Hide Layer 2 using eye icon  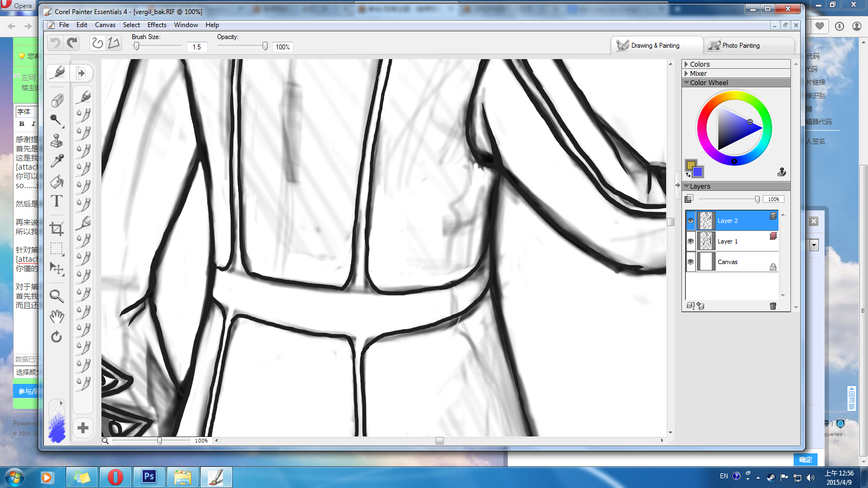[691, 221]
